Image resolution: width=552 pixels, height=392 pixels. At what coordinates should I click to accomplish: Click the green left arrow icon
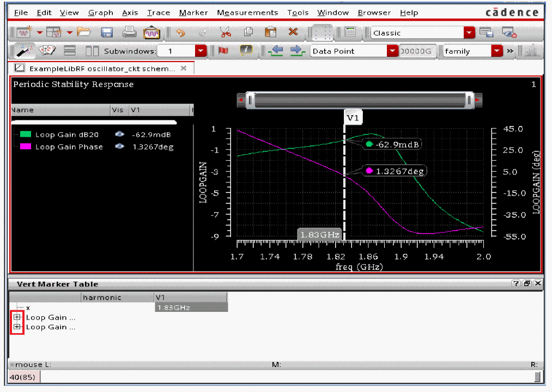tap(276, 51)
